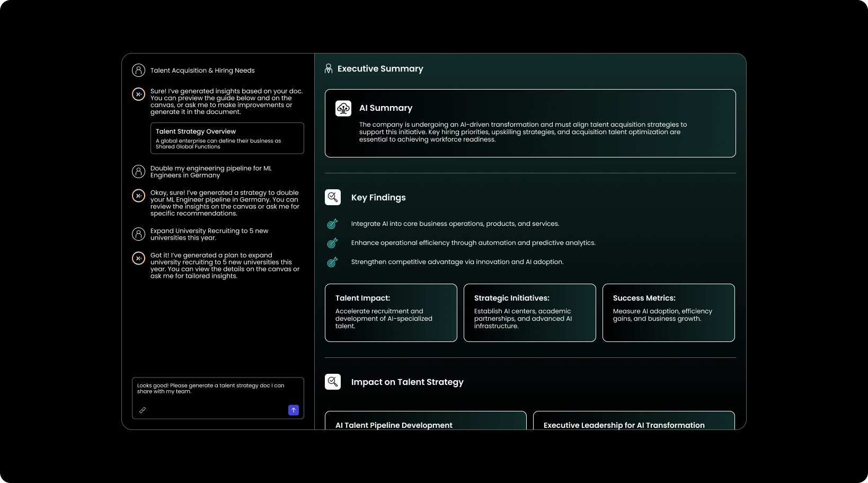868x483 pixels.
Task: Focus the chat message input field
Action: tap(218, 398)
